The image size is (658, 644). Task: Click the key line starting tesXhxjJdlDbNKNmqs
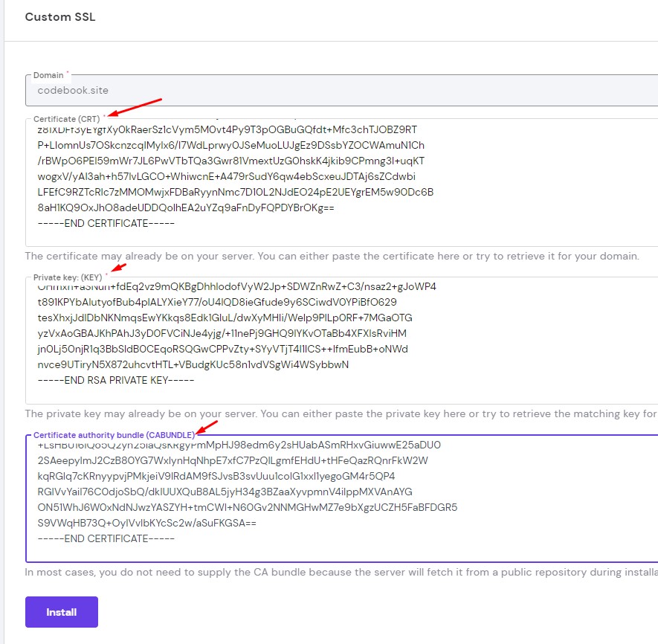coord(225,318)
